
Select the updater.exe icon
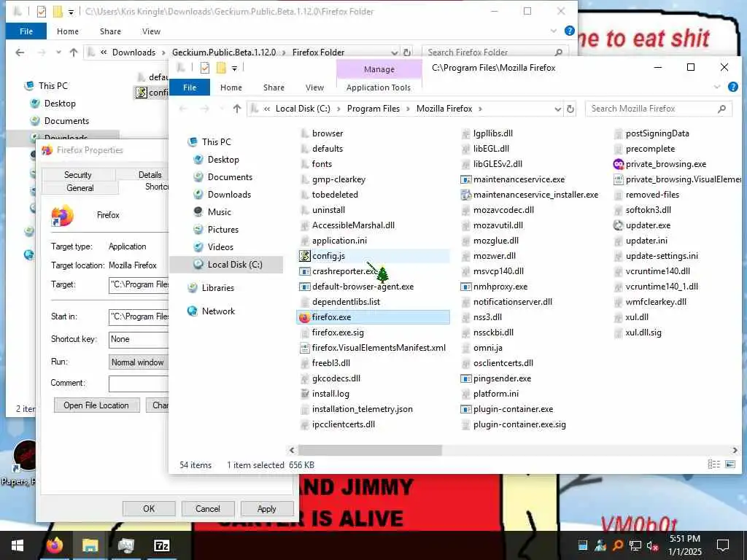point(619,225)
